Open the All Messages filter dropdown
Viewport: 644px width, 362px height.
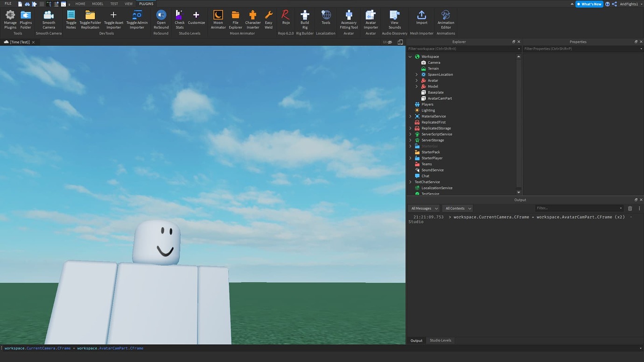tap(423, 208)
